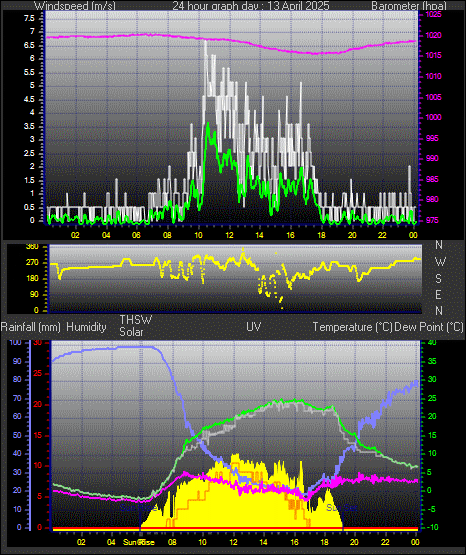
Task: Select the 3.5 windspeed axis value
Action: [x=29, y=126]
